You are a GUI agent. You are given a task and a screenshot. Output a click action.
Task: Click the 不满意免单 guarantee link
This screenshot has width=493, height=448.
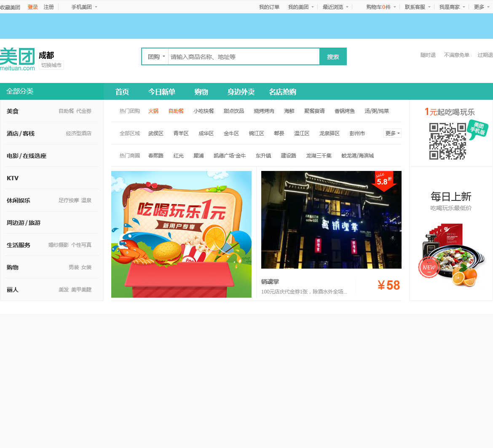(x=456, y=55)
